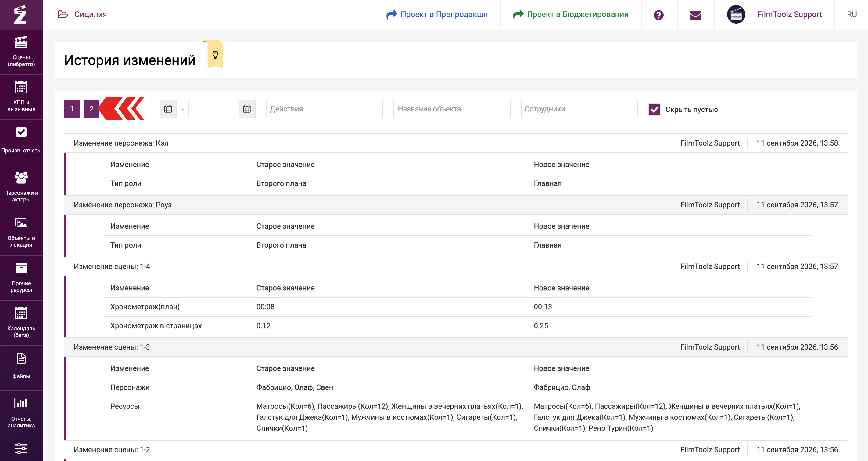Click the lightbulb hint bookmark icon
The height and width of the screenshot is (461, 868).
pos(215,55)
